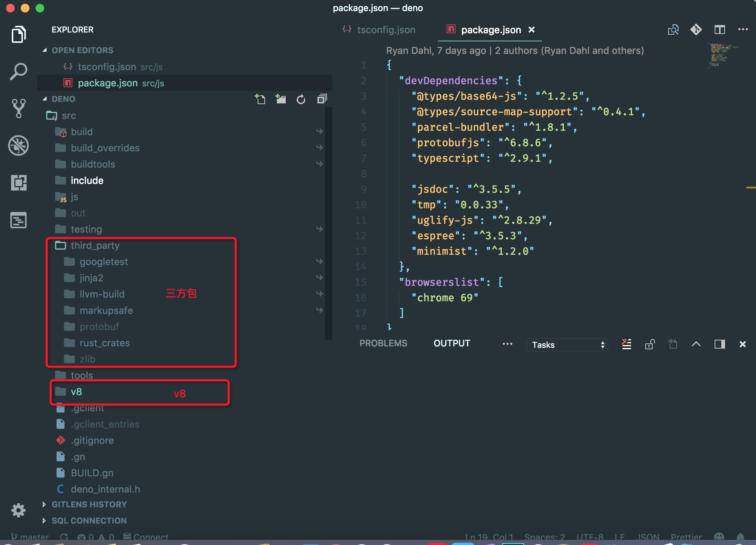
Task: Click the explorer vertical scrollbar
Action: tap(328, 223)
